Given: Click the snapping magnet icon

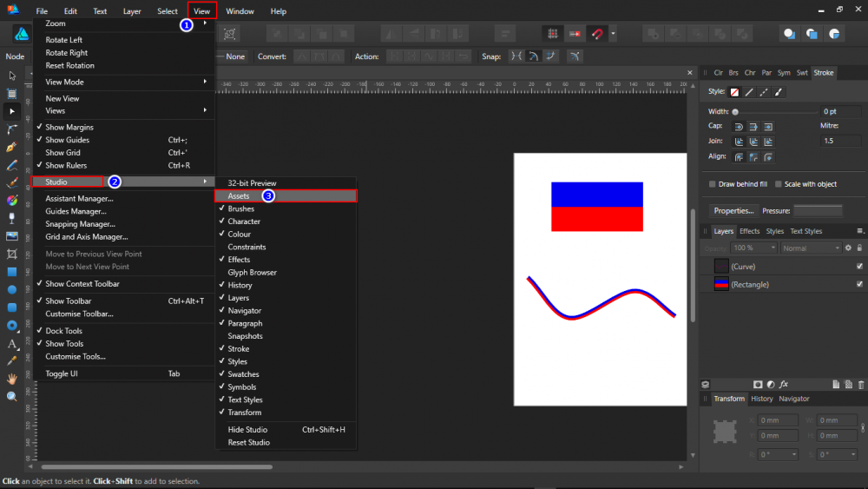Looking at the screenshot, I should (x=596, y=34).
